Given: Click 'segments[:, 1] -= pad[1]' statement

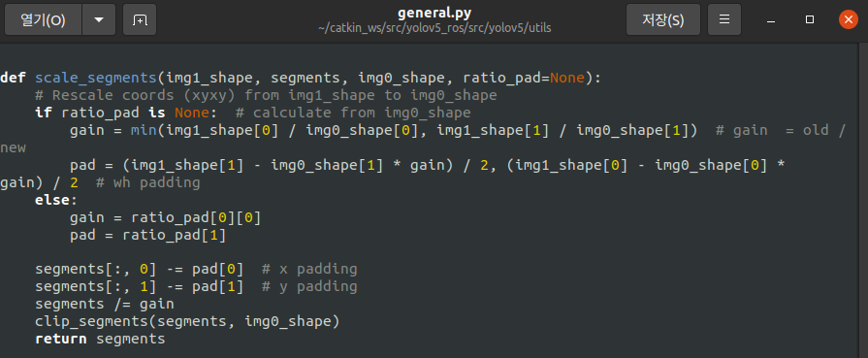Looking at the screenshot, I should coord(140,287).
